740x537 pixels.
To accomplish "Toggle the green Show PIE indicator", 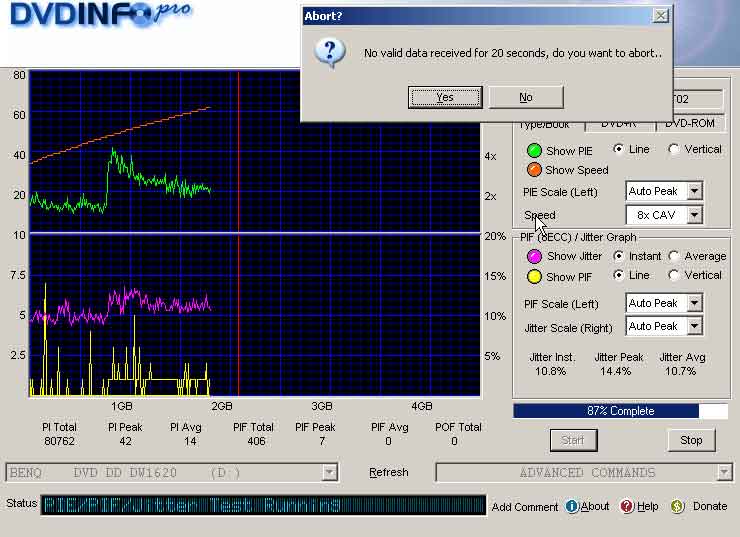I will pyautogui.click(x=534, y=150).
